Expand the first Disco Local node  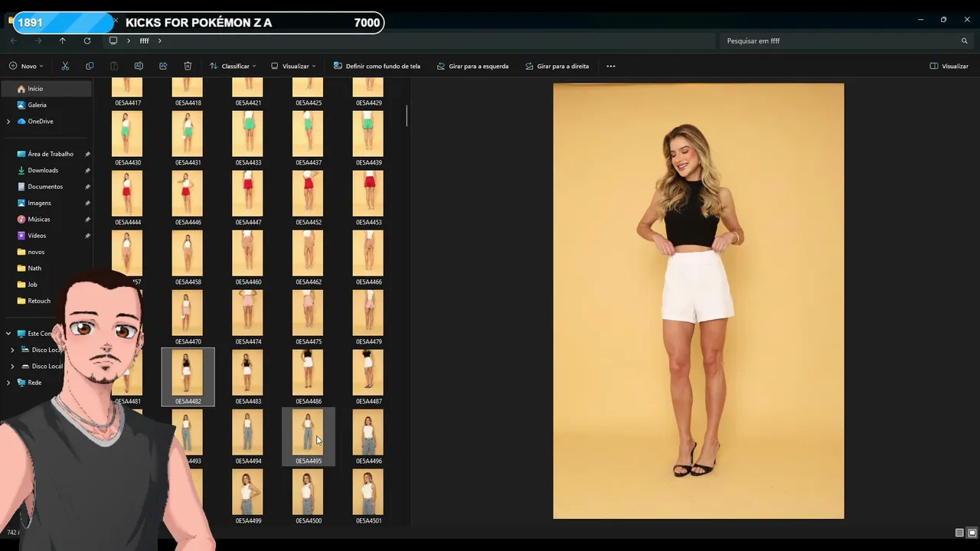point(12,350)
